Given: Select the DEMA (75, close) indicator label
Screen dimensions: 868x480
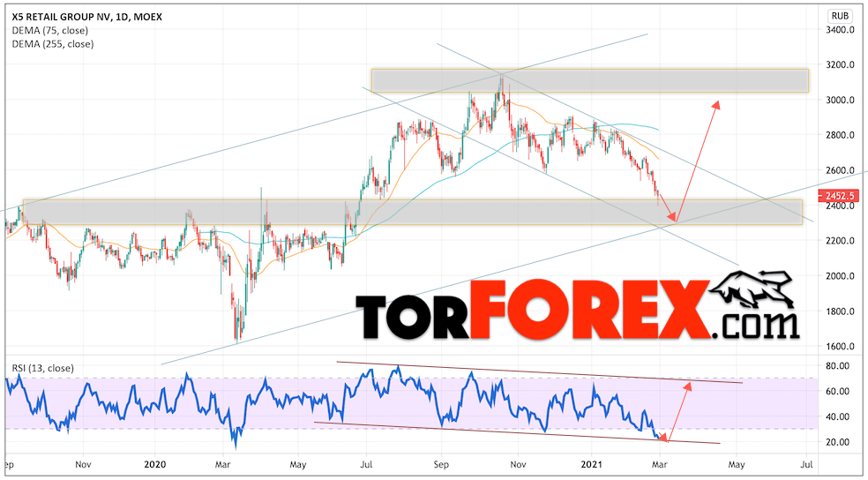Looking at the screenshot, I should pos(49,31).
